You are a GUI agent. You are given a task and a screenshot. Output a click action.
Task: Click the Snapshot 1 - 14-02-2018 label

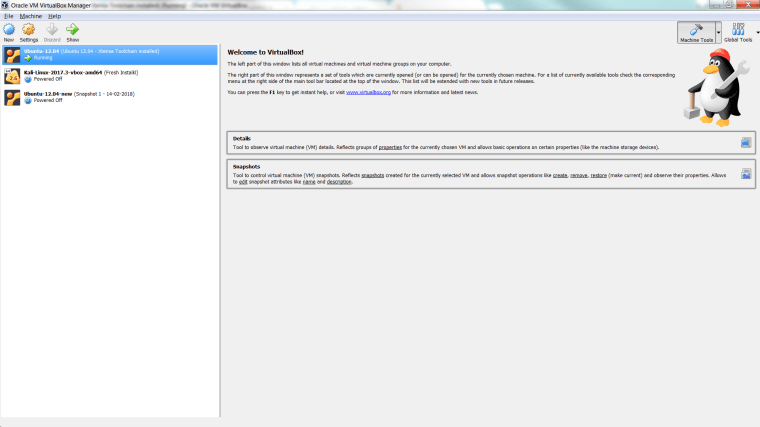click(x=104, y=94)
